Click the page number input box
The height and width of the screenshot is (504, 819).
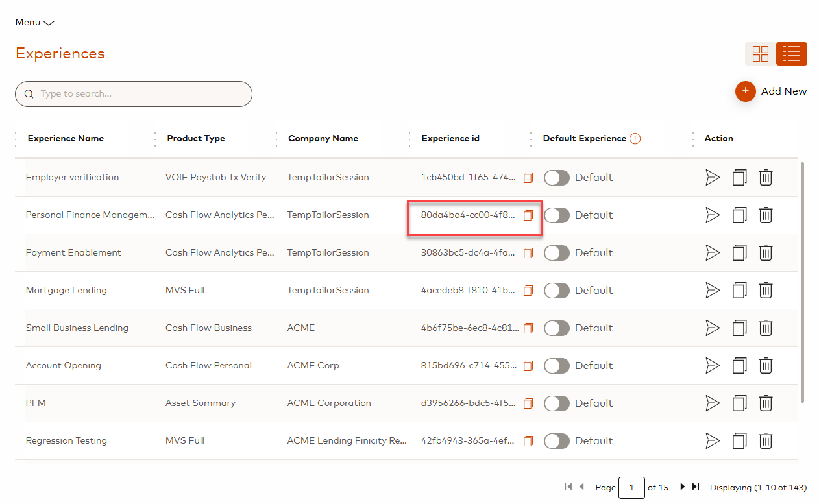coord(631,488)
